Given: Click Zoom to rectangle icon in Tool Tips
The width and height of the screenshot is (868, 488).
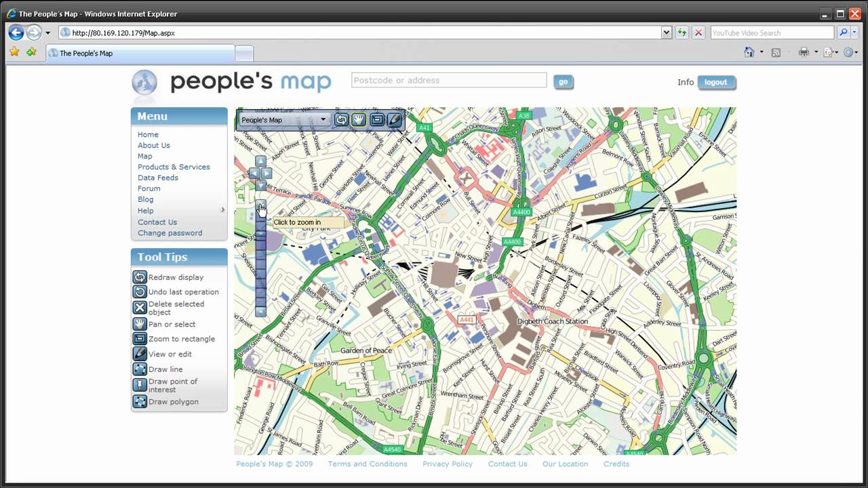Looking at the screenshot, I should (140, 339).
